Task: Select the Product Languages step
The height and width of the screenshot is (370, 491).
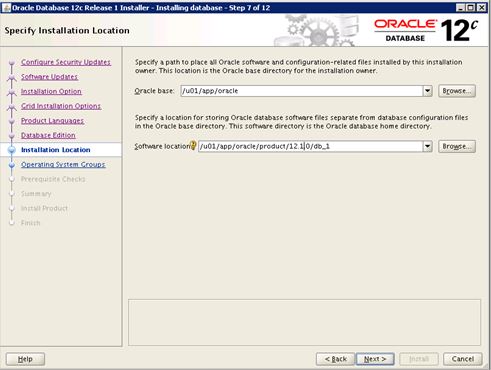Action: pos(52,121)
